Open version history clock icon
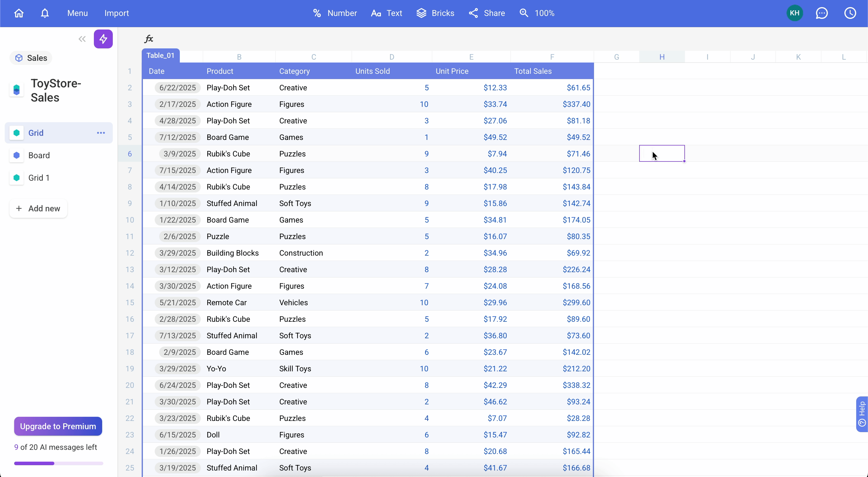The width and height of the screenshot is (868, 477). pos(850,13)
